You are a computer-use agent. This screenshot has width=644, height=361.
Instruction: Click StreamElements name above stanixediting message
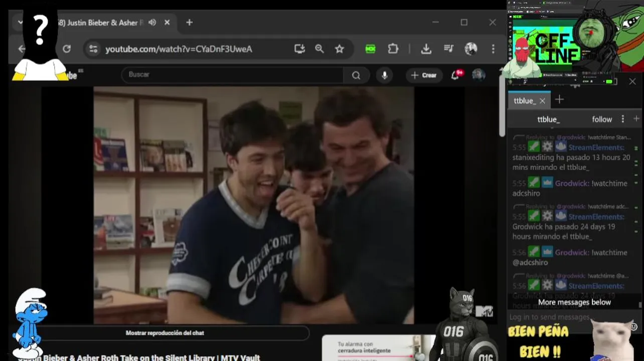click(596, 147)
